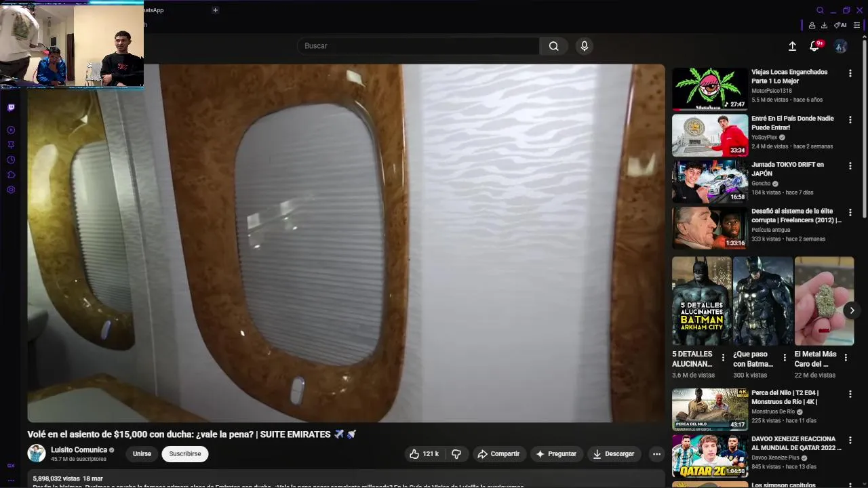Open GX Control at sidebar bottom
Image resolution: width=868 pixels, height=488 pixels.
click(11, 466)
